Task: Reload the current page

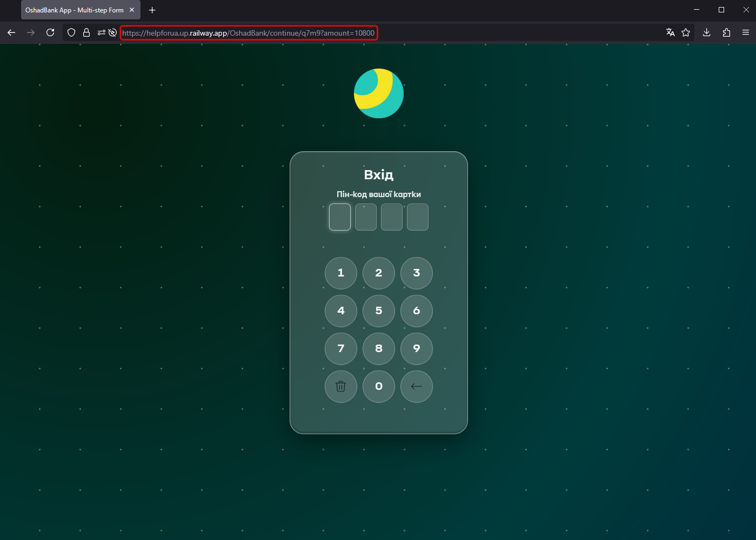Action: click(x=50, y=32)
